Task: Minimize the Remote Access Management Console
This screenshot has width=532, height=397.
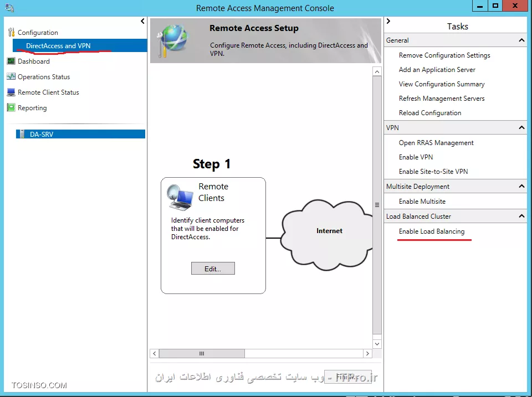Action: click(x=480, y=6)
